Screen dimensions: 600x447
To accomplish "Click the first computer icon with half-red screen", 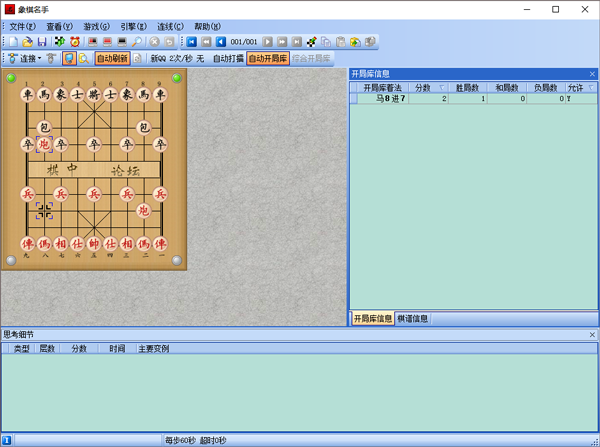I will pos(93,42).
